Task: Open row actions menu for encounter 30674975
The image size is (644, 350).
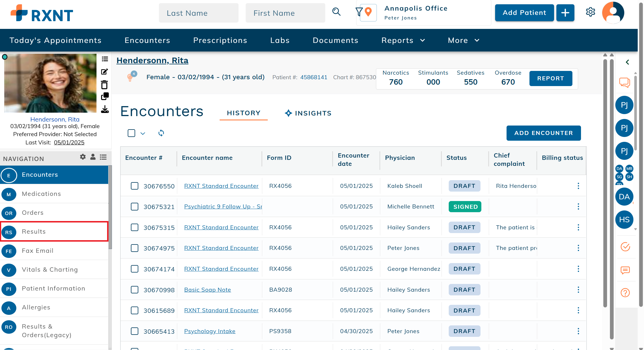Action: pyautogui.click(x=578, y=248)
